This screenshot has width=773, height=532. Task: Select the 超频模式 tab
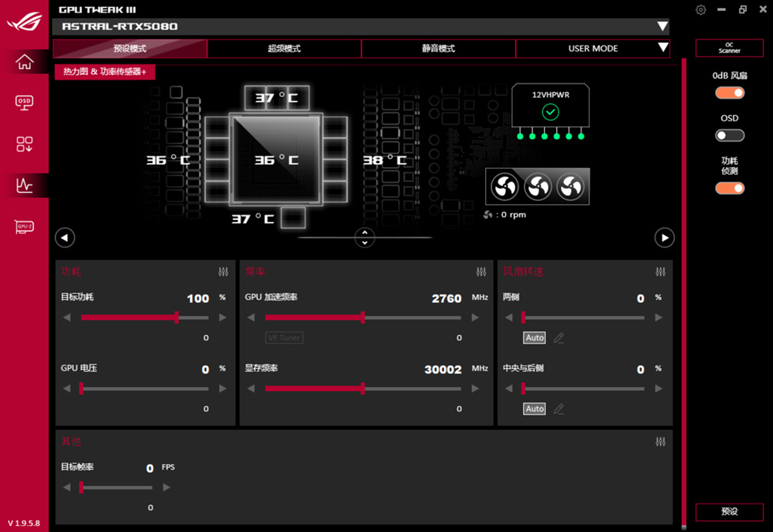(285, 48)
